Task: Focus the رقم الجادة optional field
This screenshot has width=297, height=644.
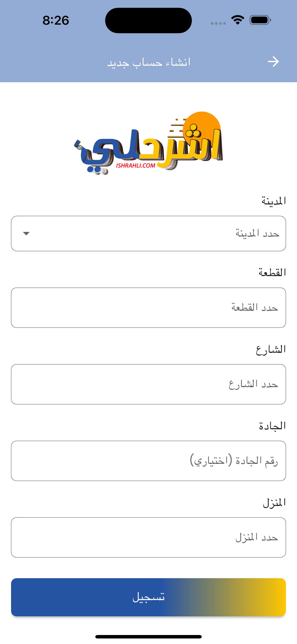Action: tap(148, 461)
